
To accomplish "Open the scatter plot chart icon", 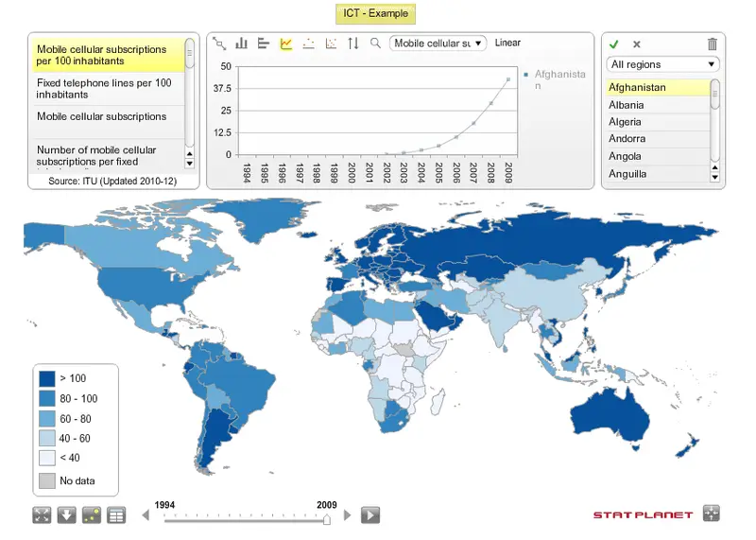I will (331, 44).
